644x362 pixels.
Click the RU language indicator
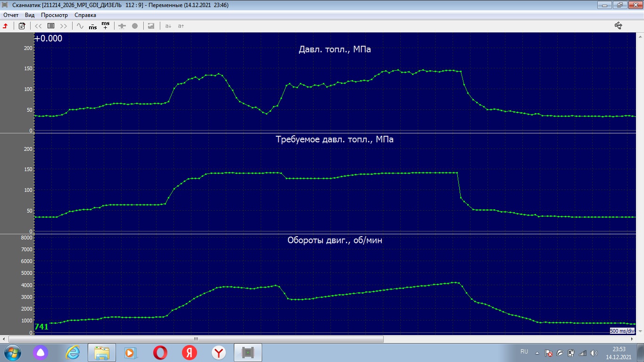[524, 352]
